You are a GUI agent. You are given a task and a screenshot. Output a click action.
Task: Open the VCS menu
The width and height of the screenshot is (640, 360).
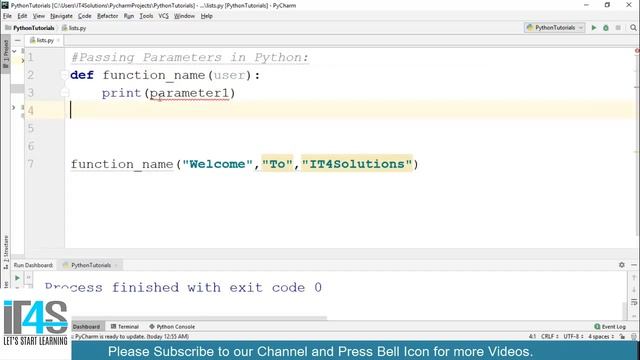[163, 16]
